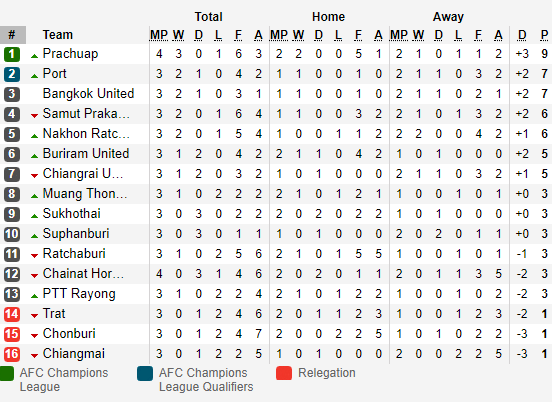Click the red Relegation legend swatch
This screenshot has width=554, height=404.
pos(284,373)
